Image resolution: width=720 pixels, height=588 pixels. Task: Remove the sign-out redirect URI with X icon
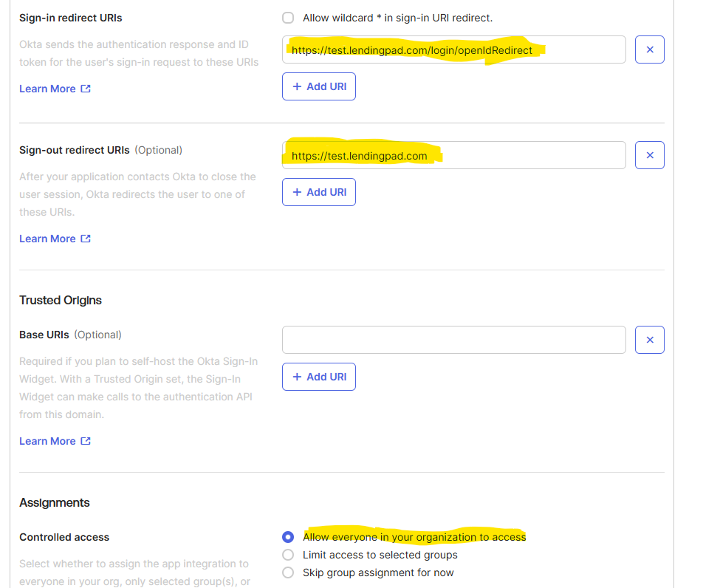point(649,155)
